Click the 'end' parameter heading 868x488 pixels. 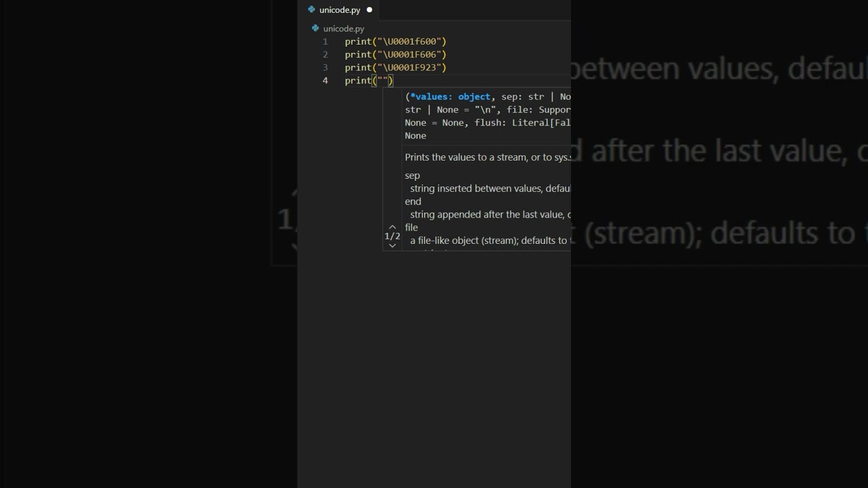[x=413, y=201]
